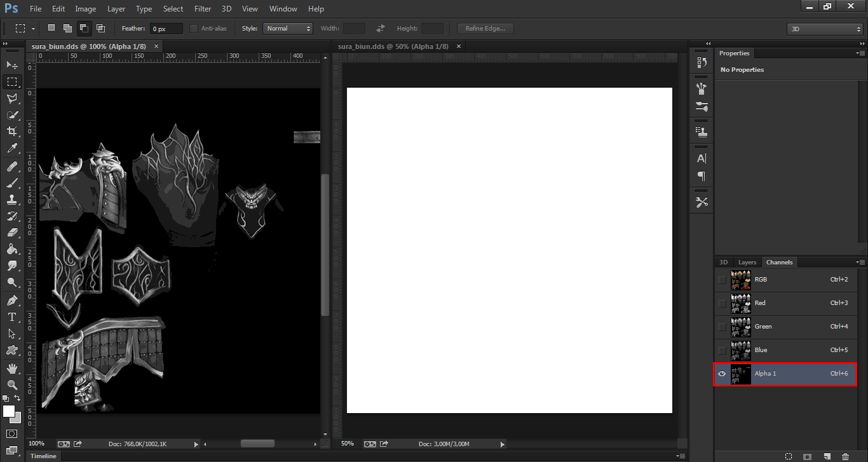Select the Paint Bucket tool
The image size is (868, 462).
(12, 249)
